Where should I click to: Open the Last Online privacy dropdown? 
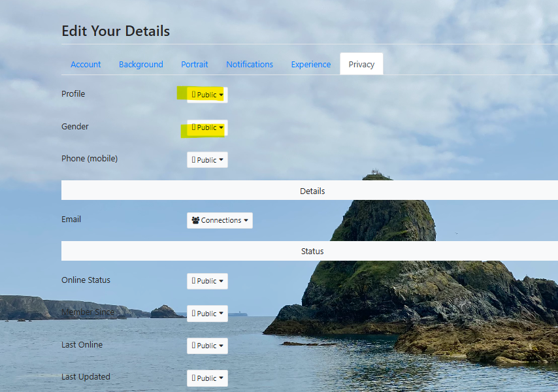click(x=207, y=346)
